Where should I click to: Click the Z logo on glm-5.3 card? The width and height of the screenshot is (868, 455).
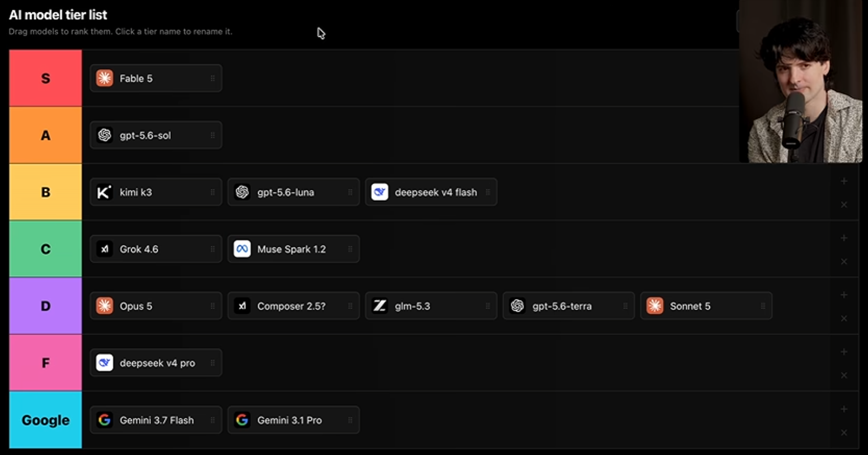(379, 306)
